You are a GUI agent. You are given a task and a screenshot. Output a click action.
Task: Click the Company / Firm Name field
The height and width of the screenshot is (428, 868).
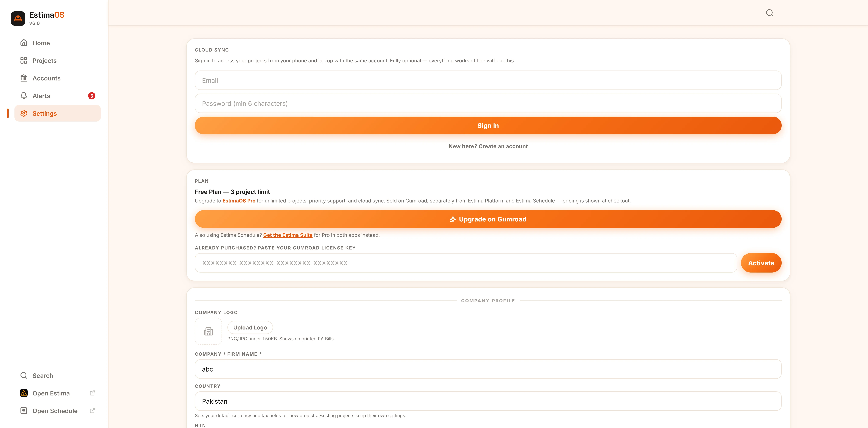click(x=488, y=369)
